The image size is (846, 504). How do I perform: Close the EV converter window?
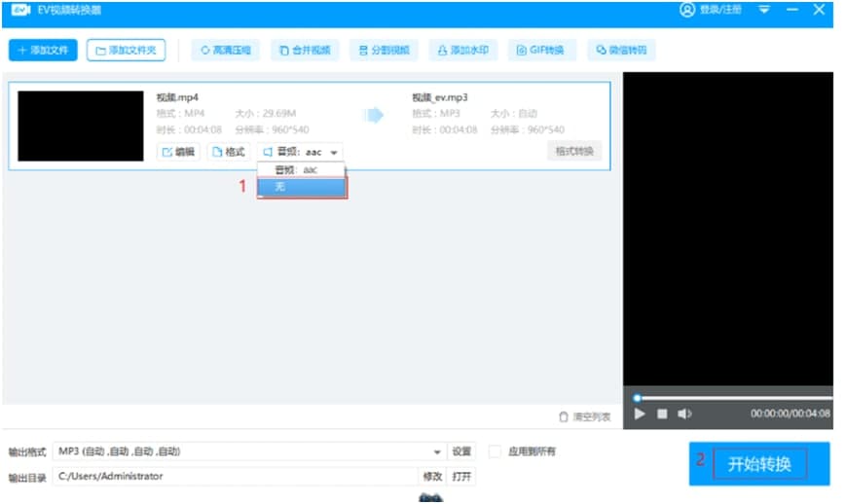pyautogui.click(x=819, y=10)
